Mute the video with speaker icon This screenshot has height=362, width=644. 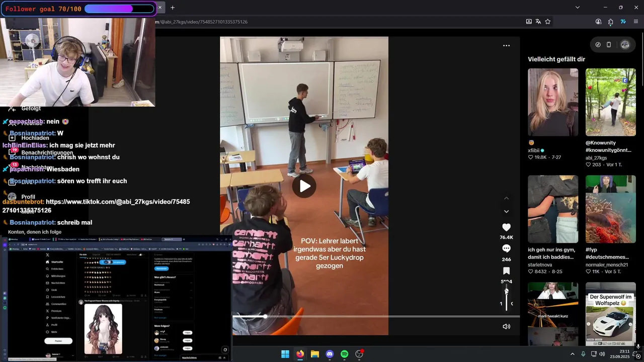(x=506, y=326)
